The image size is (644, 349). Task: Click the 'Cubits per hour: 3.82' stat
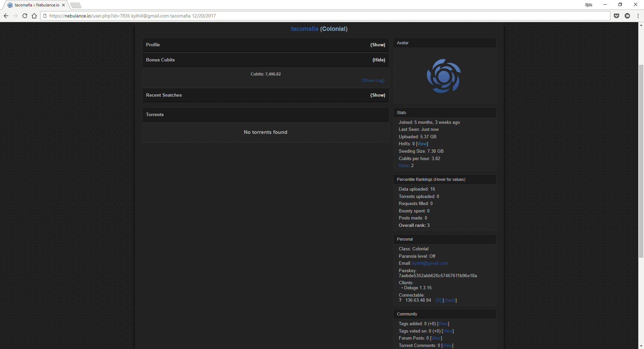click(x=420, y=159)
